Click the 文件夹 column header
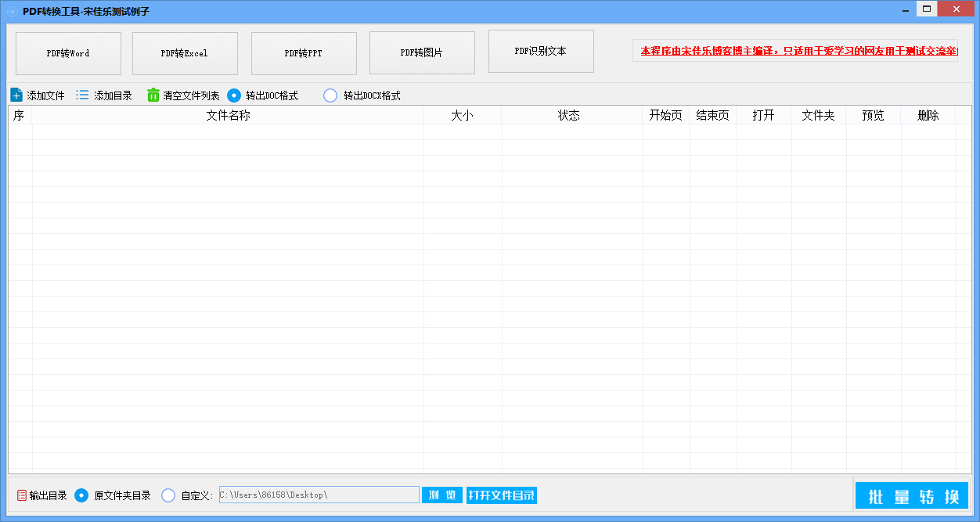The image size is (980, 522). pos(819,115)
